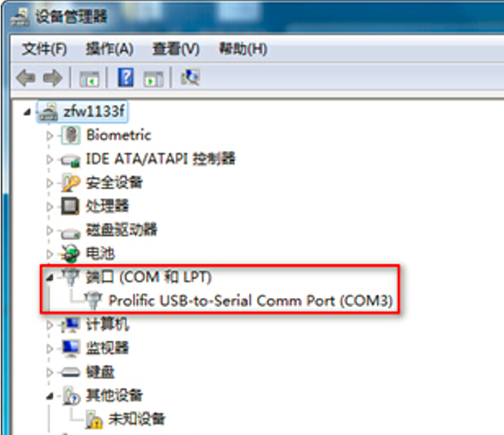Screen dimensions: 504x435
Task: Click the properties pane toolbar icon
Action: 154,79
